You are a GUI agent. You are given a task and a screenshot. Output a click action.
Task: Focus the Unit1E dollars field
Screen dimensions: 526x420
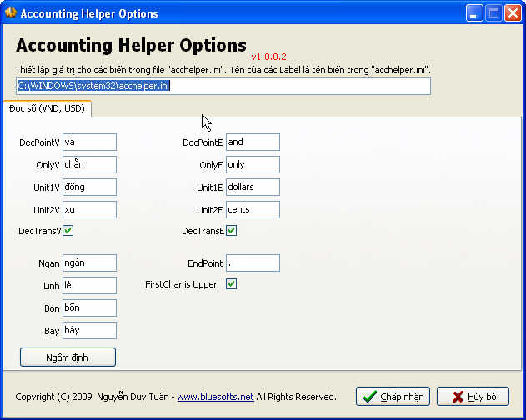click(253, 187)
